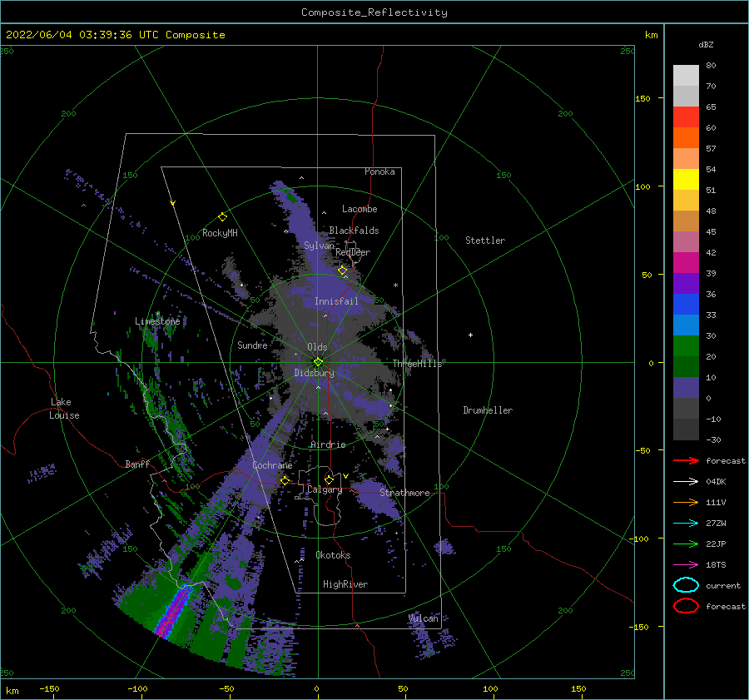The image size is (749, 700).
Task: Click the Olds label
Action: tap(317, 347)
